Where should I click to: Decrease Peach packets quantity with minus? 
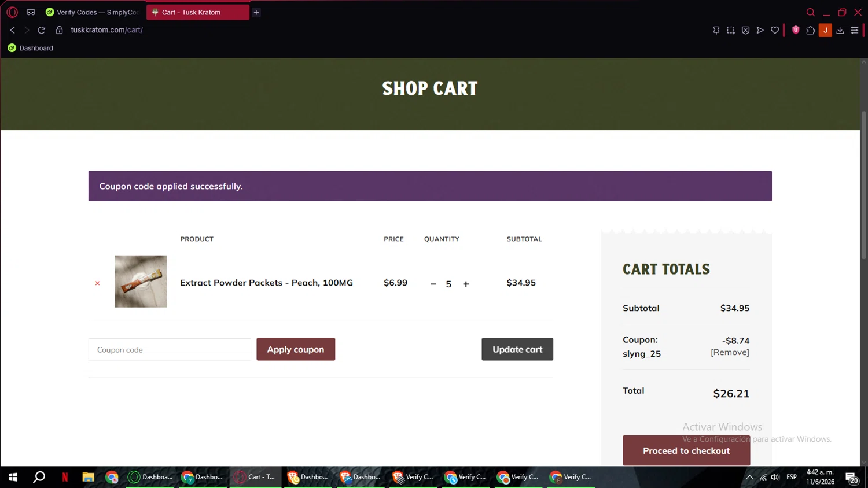(433, 284)
